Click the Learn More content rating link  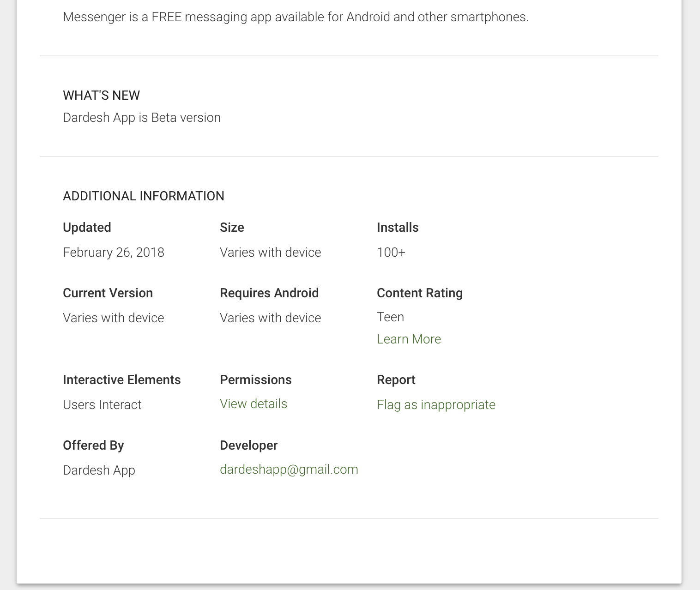409,339
